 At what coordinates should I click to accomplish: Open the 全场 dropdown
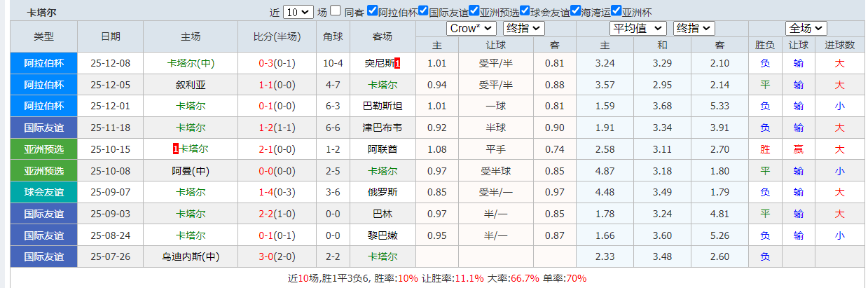click(x=806, y=28)
